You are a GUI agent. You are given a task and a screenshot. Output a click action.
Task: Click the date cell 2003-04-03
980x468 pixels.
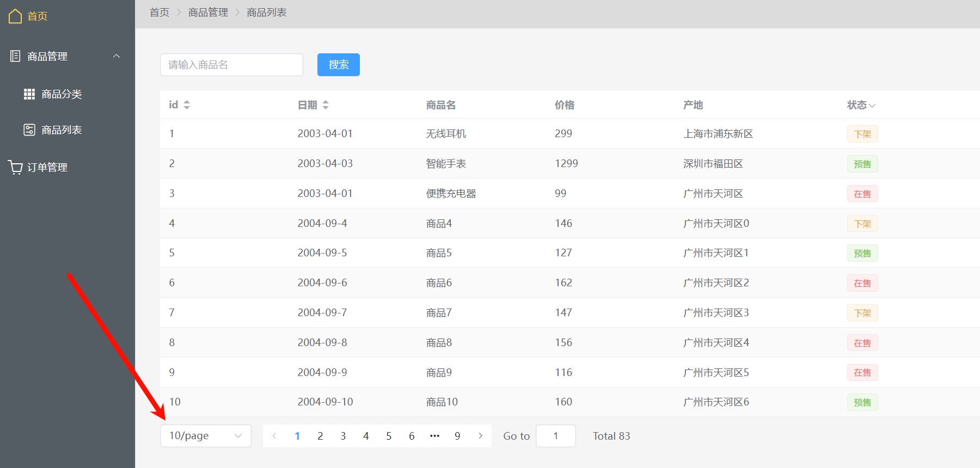325,163
